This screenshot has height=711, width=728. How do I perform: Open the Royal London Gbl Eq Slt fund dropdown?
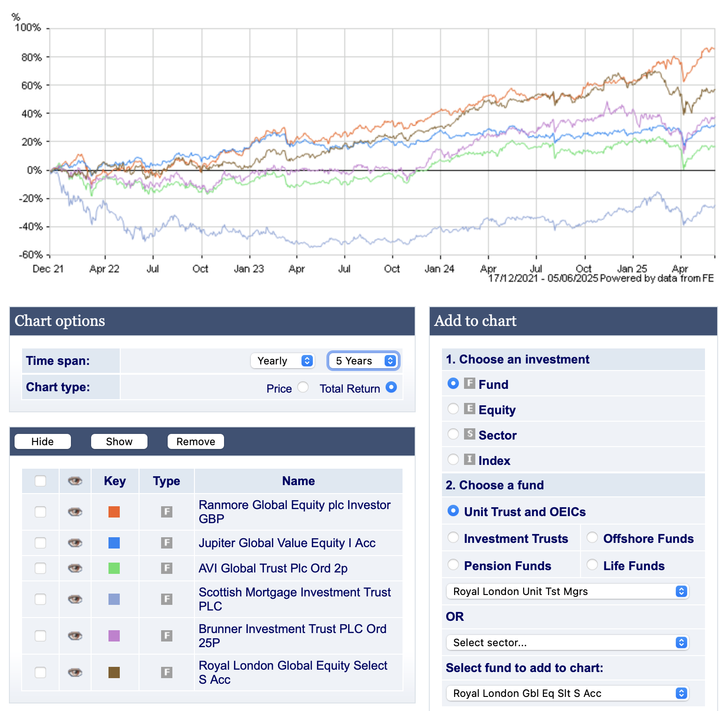tap(567, 693)
